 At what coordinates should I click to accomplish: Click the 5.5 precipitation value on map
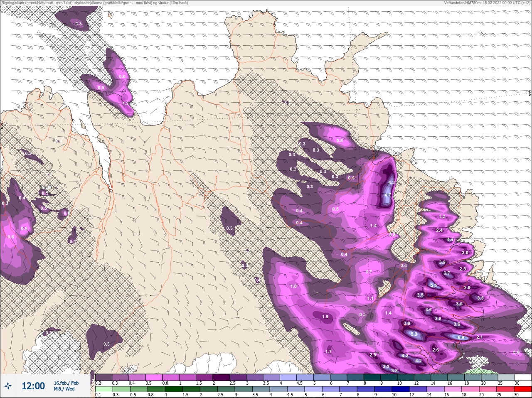433,286
